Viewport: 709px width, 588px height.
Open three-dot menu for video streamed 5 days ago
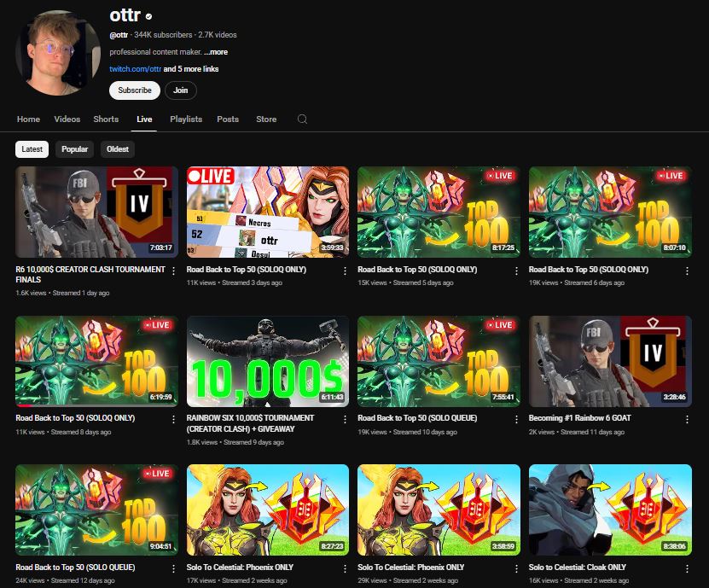pos(516,271)
